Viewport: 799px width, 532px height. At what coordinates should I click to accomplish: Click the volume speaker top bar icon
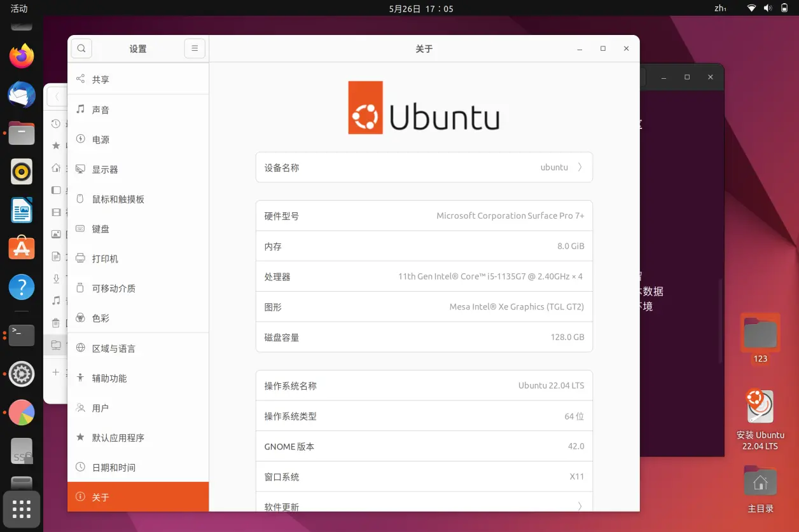click(768, 8)
